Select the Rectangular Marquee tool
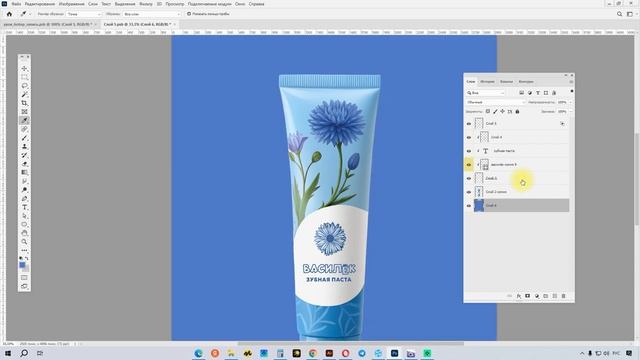 24,77
